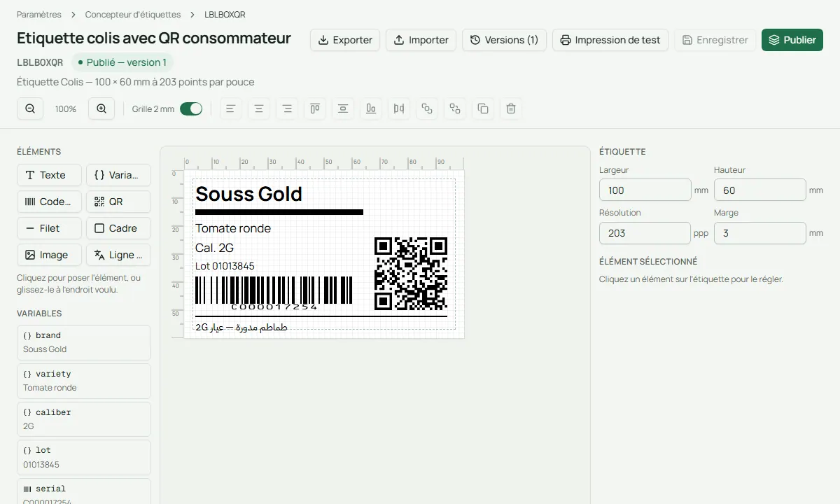840x504 pixels.
Task: Add a translated Ligne element
Action: (x=118, y=255)
